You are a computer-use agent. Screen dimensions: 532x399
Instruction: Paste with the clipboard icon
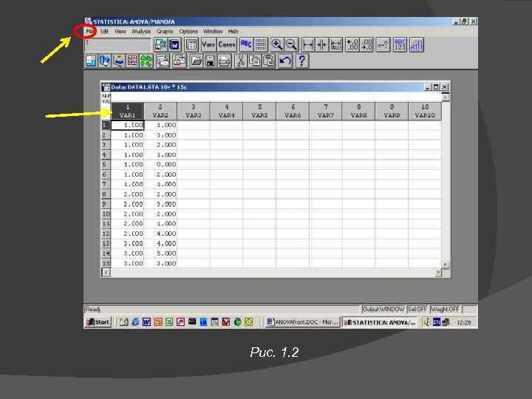(268, 61)
